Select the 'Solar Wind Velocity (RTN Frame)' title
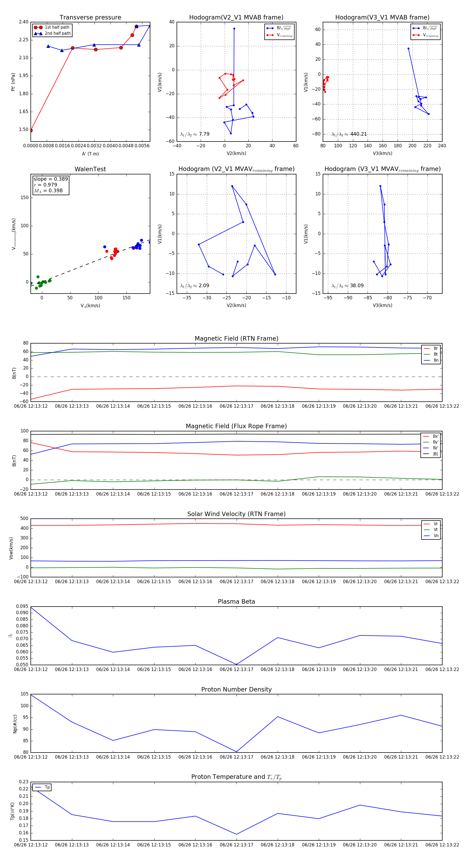This screenshot has width=473, height=868. [236, 514]
